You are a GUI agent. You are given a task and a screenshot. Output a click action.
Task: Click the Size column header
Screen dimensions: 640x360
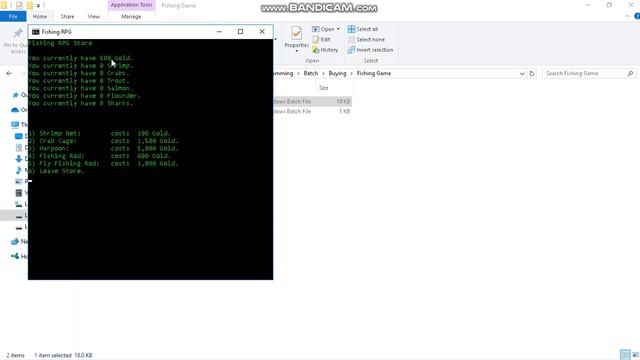point(324,88)
